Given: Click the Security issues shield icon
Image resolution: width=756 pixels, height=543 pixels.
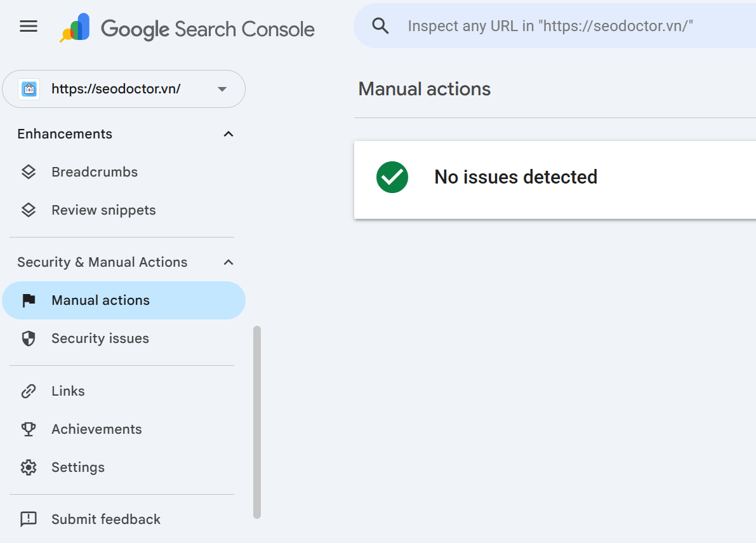Looking at the screenshot, I should coord(29,338).
